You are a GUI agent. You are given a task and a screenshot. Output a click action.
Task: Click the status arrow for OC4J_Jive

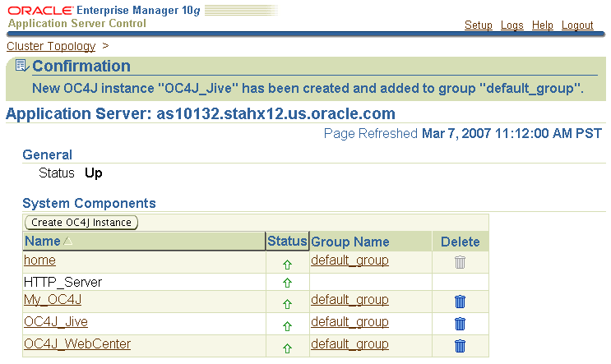pos(287,326)
